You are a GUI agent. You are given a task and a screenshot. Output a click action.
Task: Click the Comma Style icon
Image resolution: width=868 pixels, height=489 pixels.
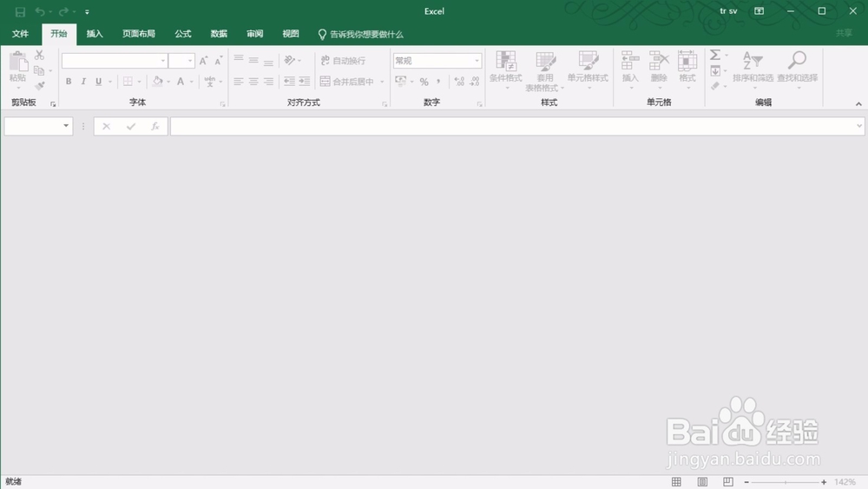click(438, 82)
